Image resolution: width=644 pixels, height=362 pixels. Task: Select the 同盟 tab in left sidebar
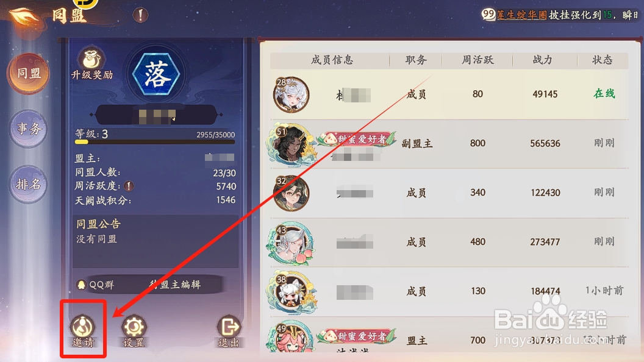(28, 74)
